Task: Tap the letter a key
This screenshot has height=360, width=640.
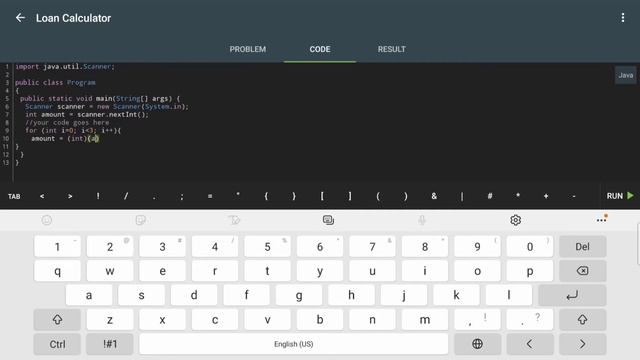Action: (x=89, y=295)
